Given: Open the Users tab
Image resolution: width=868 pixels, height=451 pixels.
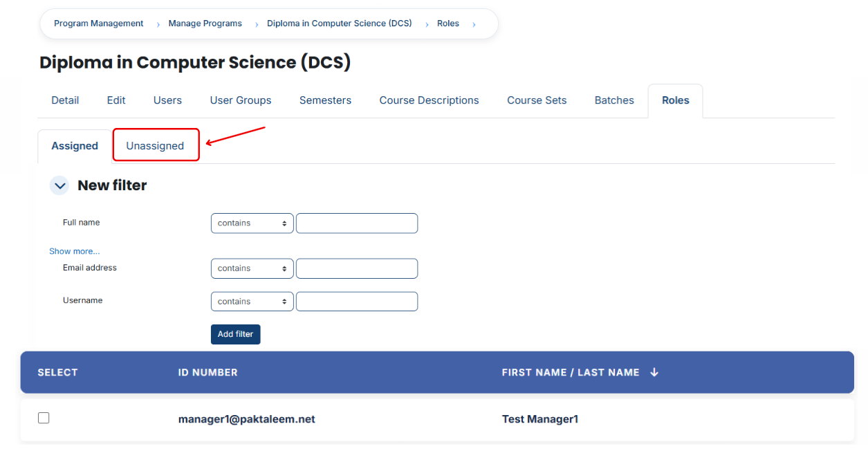Looking at the screenshot, I should click(167, 100).
